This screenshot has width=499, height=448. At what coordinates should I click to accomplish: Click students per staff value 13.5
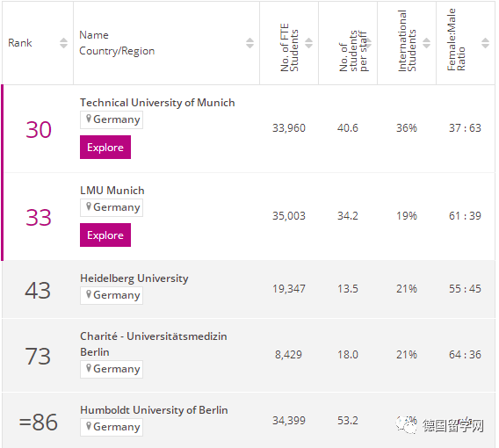[348, 289]
